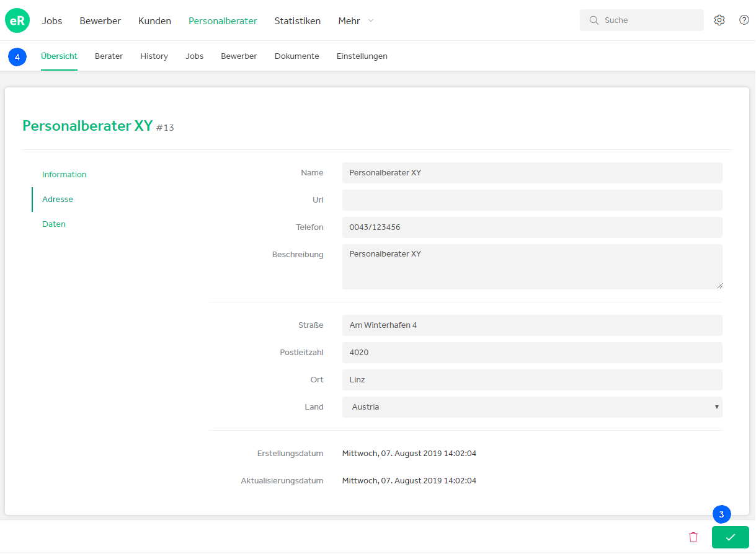Image resolution: width=756 pixels, height=554 pixels.
Task: Jump to the Daten section link
Action: (x=54, y=224)
